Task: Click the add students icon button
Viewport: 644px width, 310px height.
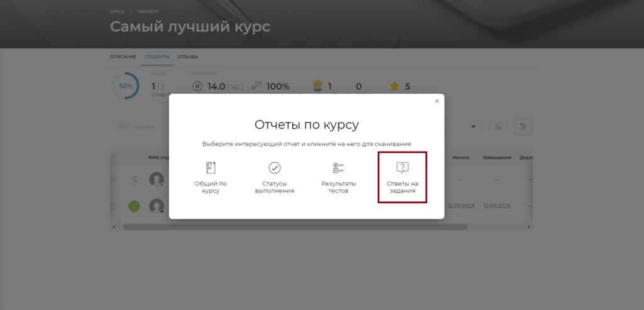Action: click(498, 126)
